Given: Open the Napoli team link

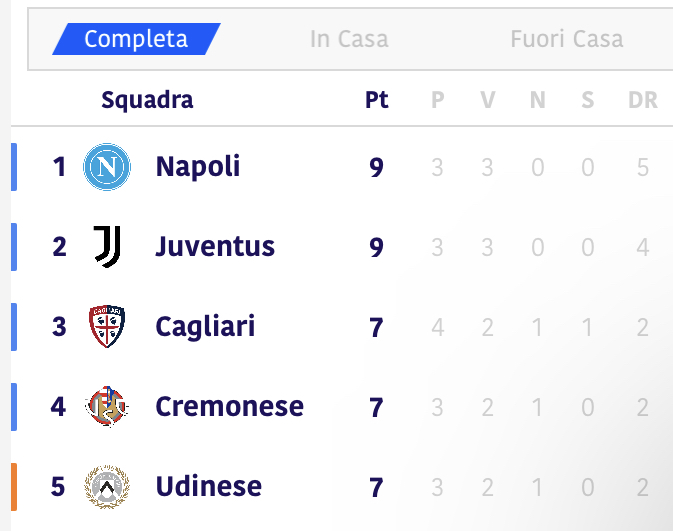Looking at the screenshot, I should [x=198, y=167].
